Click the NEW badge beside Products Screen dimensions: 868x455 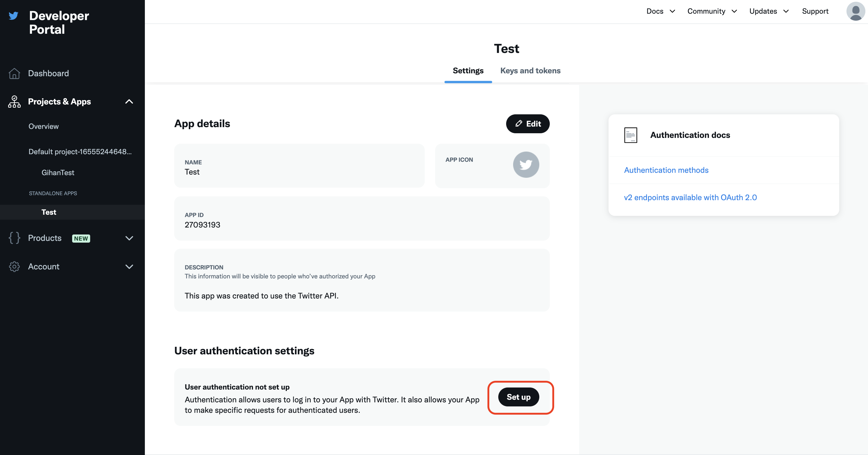point(81,238)
